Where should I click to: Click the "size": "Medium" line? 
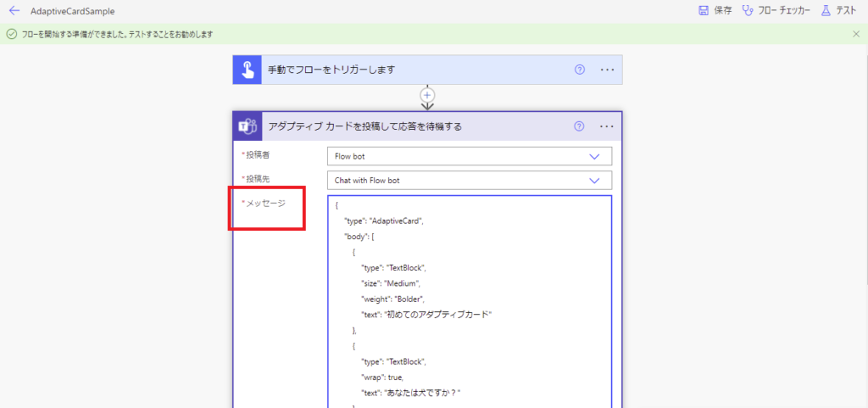pyautogui.click(x=391, y=283)
